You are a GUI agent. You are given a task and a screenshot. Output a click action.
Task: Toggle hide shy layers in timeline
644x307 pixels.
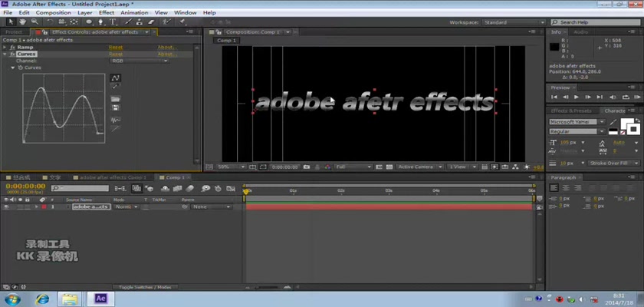tap(165, 188)
